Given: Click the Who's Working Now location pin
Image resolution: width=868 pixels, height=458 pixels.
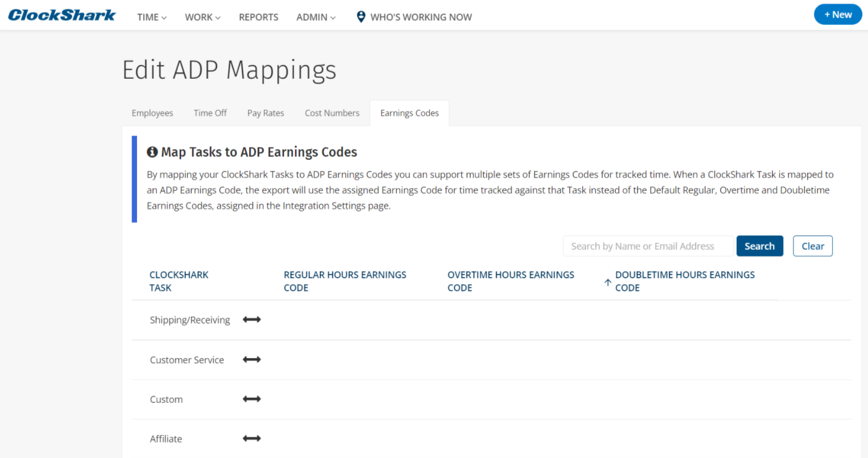Looking at the screenshot, I should (x=361, y=17).
